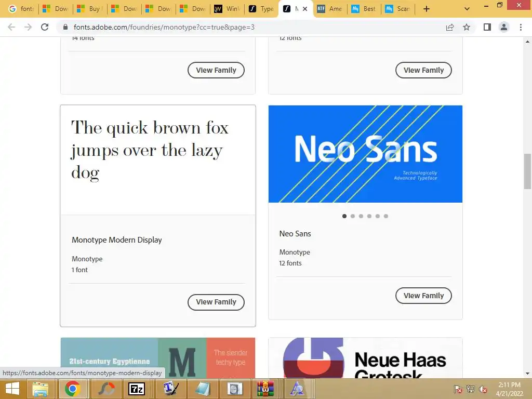Click the network tray icon
532x399 pixels.
coord(471,389)
